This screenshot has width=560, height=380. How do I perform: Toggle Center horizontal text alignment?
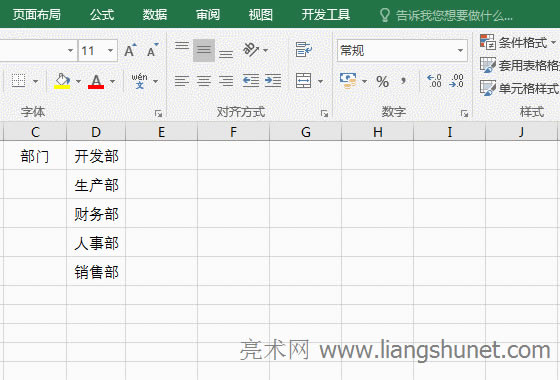(204, 81)
